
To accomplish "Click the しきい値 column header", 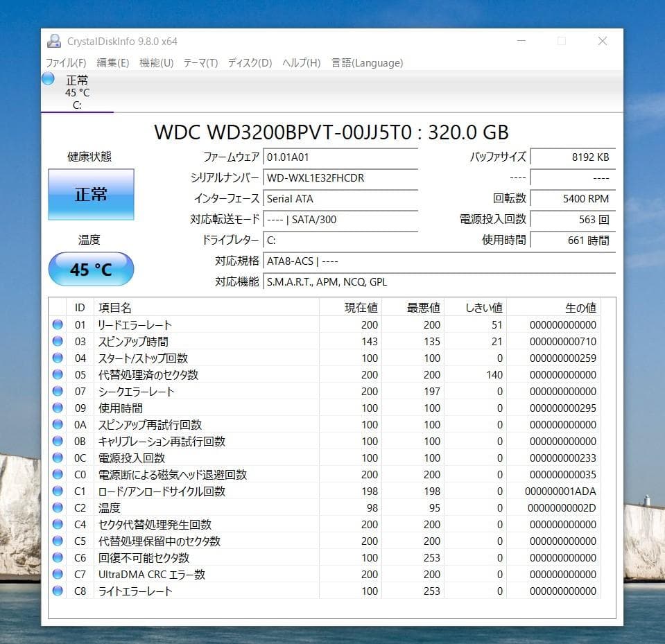I will click(x=475, y=307).
